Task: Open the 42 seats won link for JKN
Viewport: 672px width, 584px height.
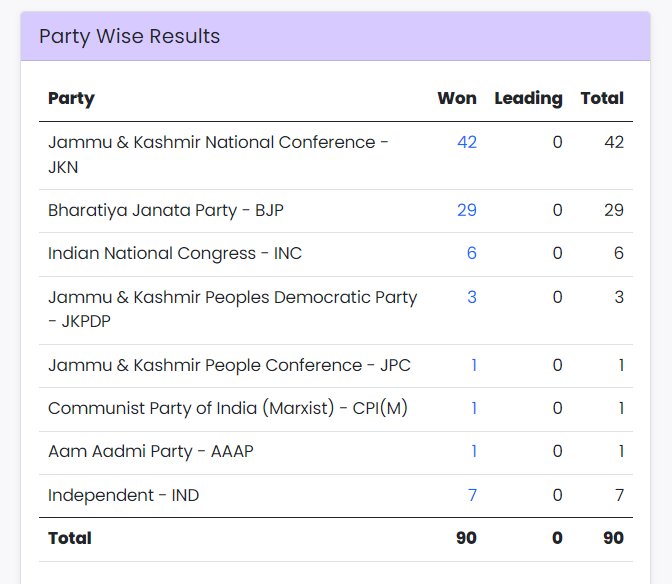Action: (x=467, y=142)
